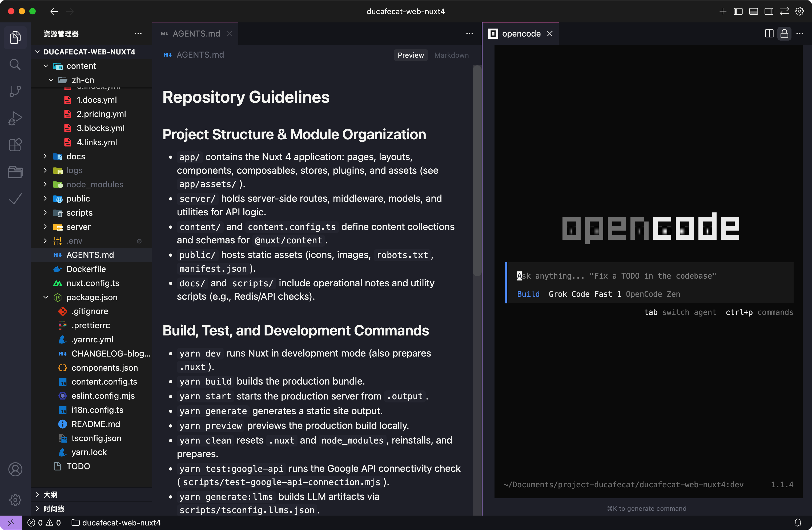Expand the docs folder
Image resolution: width=812 pixels, height=530 pixels.
45,156
